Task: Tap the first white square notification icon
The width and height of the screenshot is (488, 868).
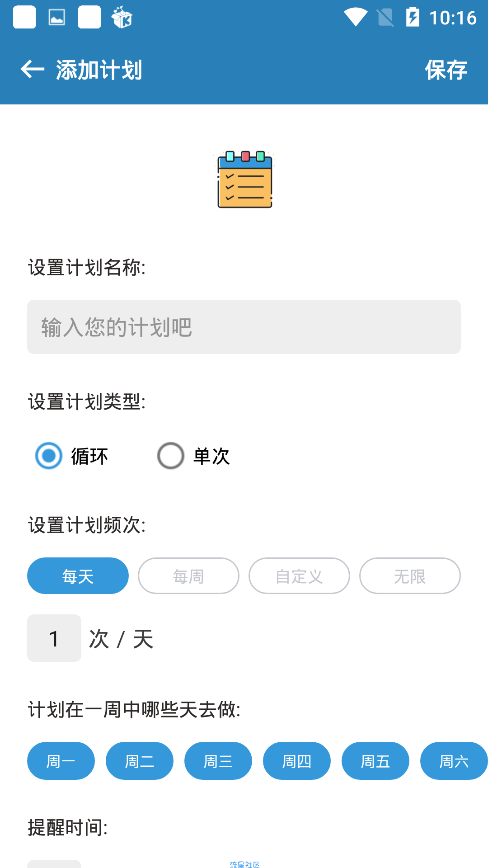Action: (24, 17)
